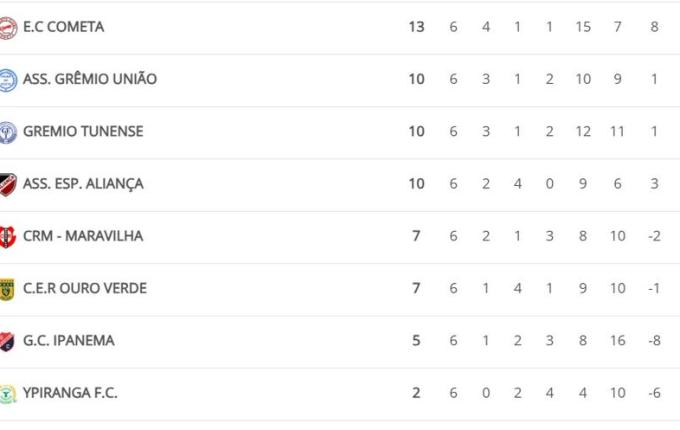680x430 pixels.
Task: Click E.C Cometa's 13 points value
Action: pyautogui.click(x=416, y=27)
